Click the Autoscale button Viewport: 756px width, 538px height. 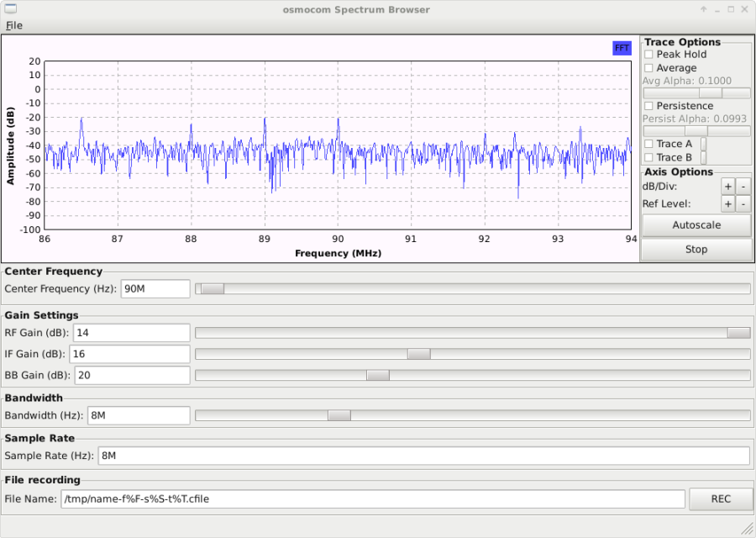point(696,225)
